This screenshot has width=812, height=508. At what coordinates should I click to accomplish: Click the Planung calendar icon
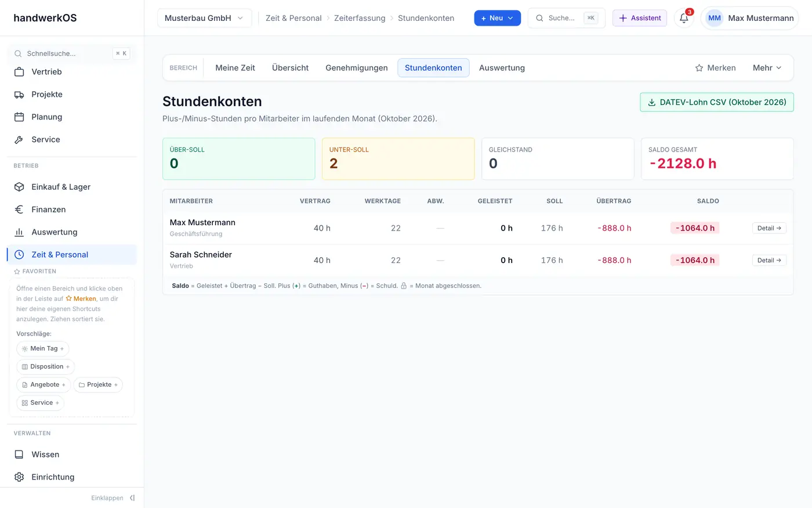tap(19, 117)
